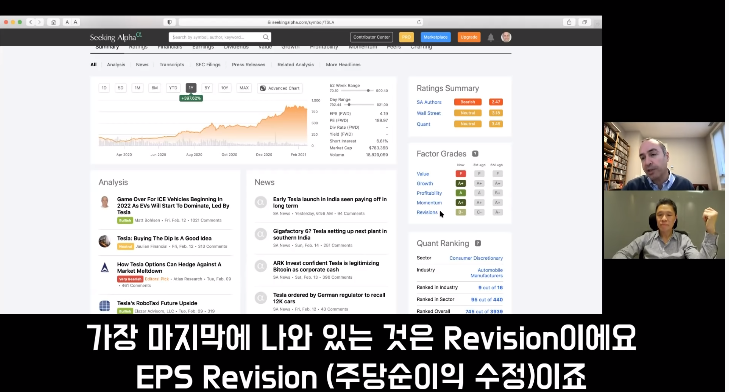Click the Day Range slider marker
The image size is (729, 392).
(349, 105)
